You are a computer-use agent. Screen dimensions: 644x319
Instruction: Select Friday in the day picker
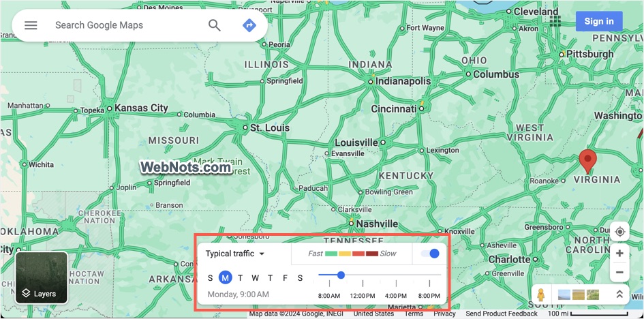click(x=285, y=278)
